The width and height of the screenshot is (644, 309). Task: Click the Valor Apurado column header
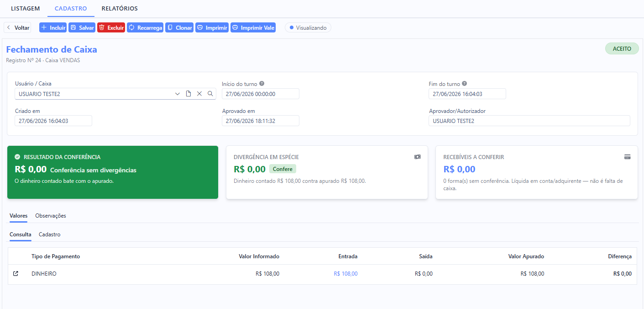tap(526, 256)
